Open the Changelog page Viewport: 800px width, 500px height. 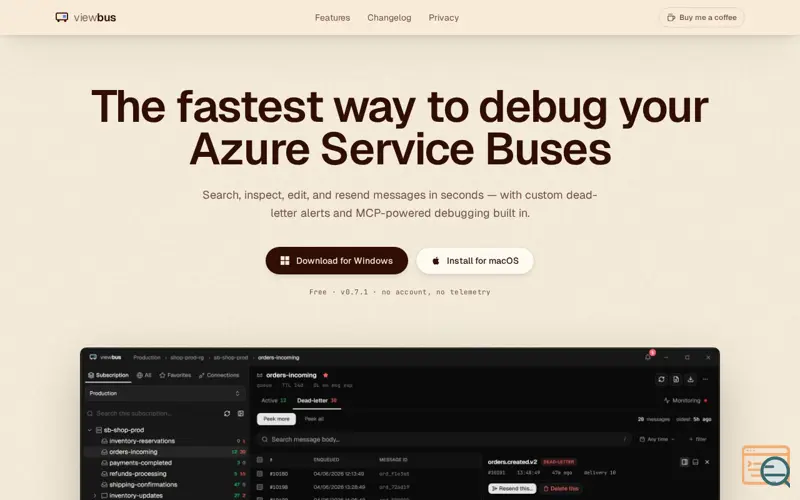pos(389,17)
